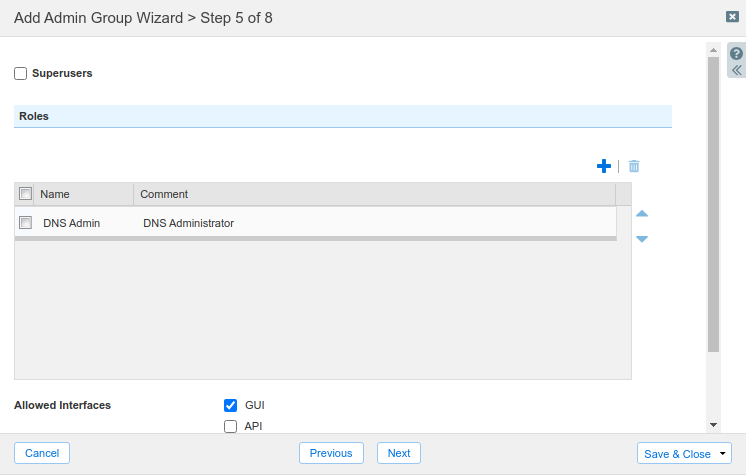Open the Save & Close dropdown arrow
This screenshot has width=746, height=475.
tap(723, 454)
